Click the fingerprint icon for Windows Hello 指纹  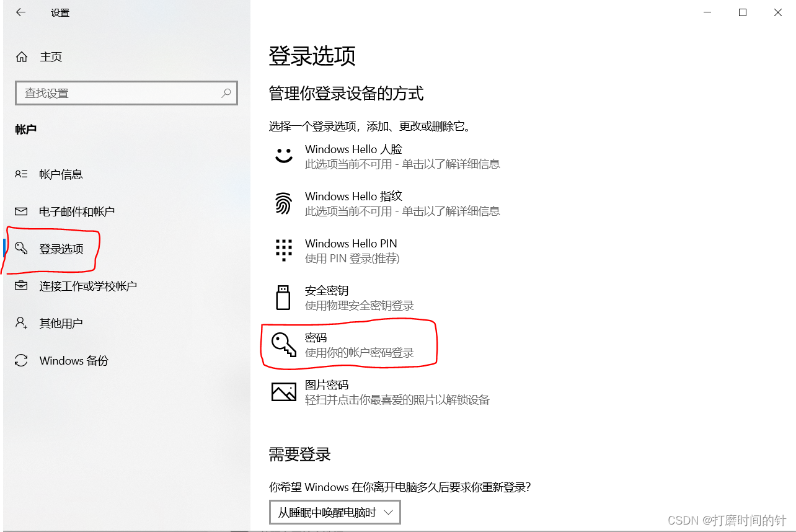(284, 203)
